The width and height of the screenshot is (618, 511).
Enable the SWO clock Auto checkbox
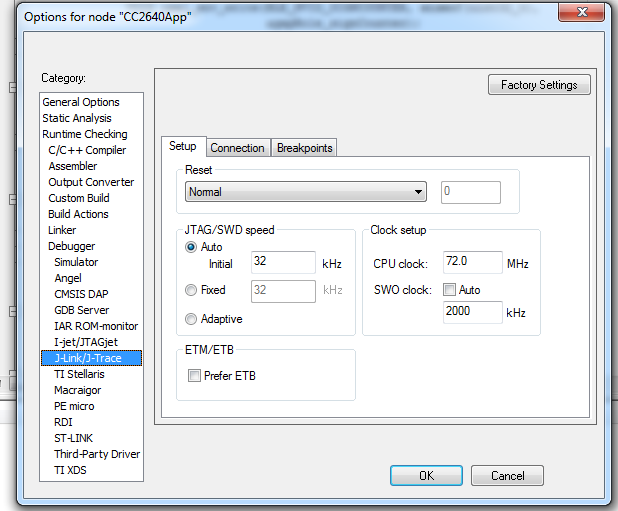[x=449, y=290]
